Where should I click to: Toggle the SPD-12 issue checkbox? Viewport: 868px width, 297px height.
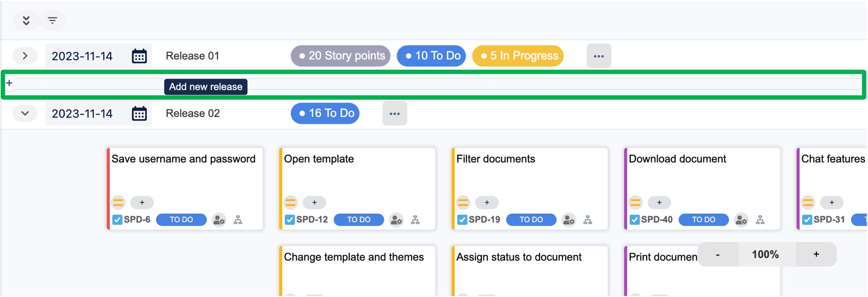(290, 220)
